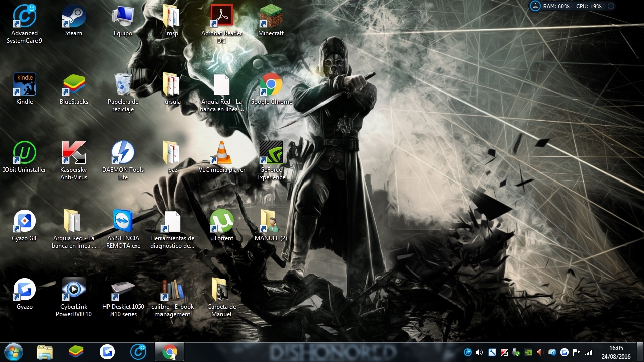Open the Kindle desktop shortcut

(24, 89)
